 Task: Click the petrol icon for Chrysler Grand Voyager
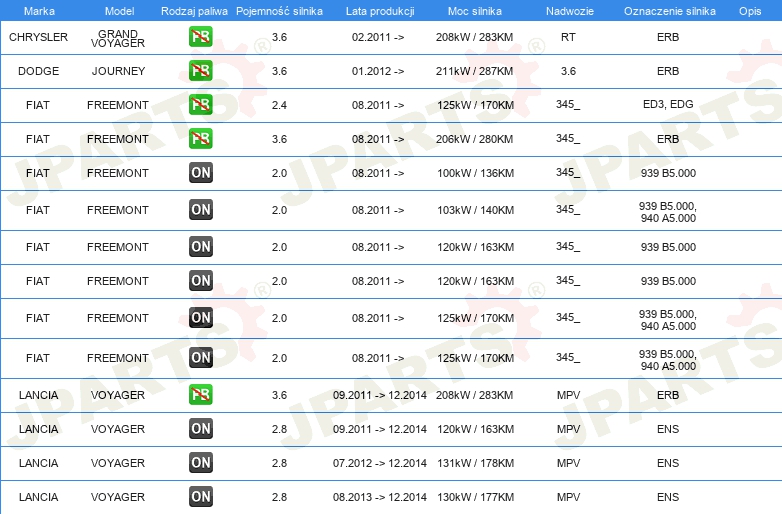[200, 36]
